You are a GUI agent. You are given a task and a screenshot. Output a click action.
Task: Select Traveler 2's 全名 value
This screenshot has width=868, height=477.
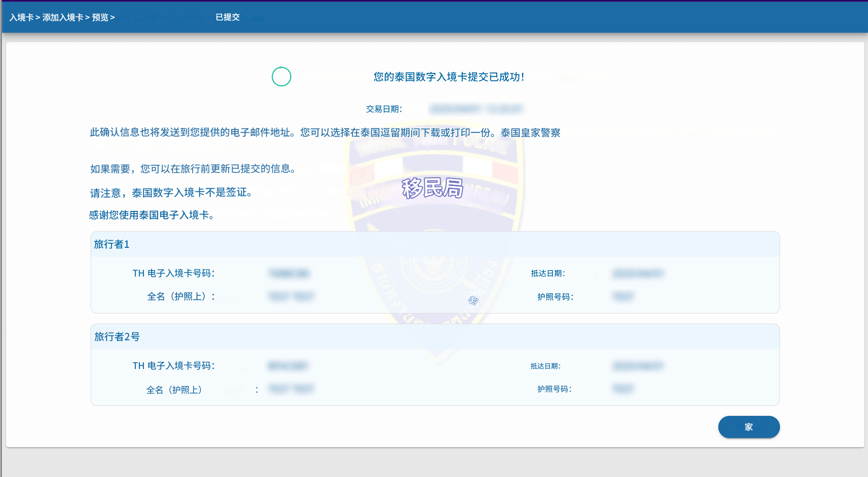(291, 389)
